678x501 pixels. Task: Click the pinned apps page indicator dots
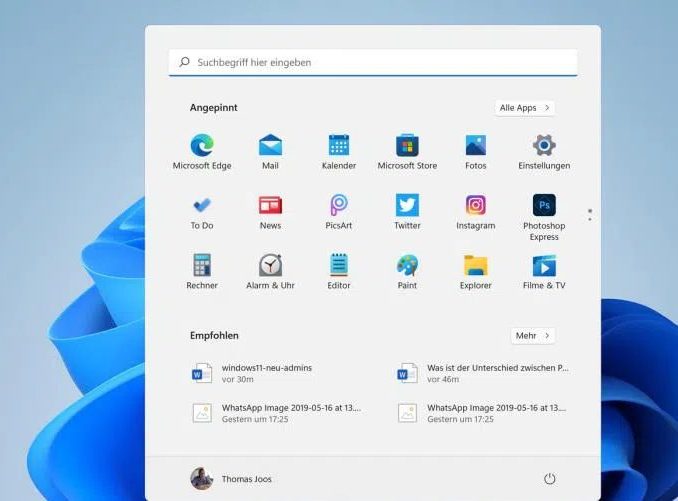click(590, 215)
